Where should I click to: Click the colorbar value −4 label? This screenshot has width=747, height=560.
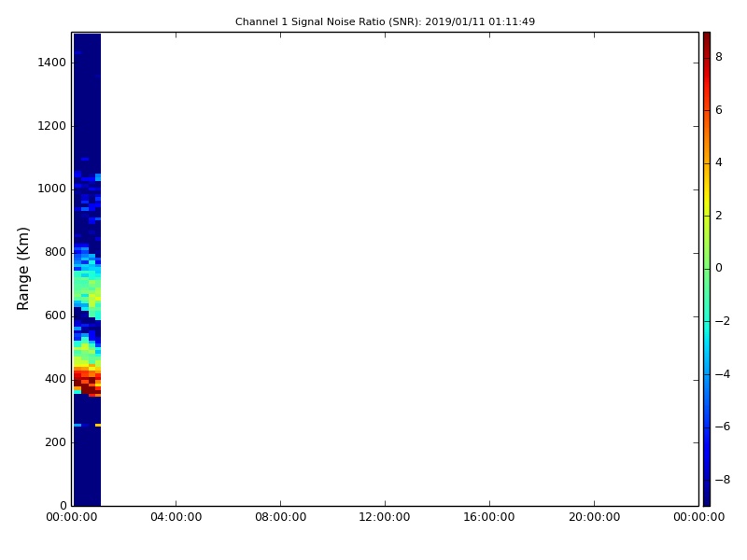pyautogui.click(x=722, y=374)
